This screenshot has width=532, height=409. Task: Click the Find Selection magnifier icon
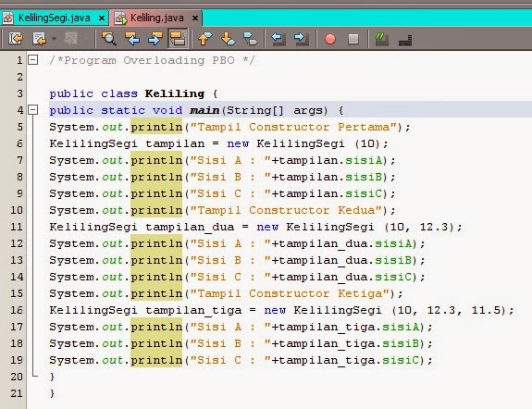pyautogui.click(x=109, y=39)
